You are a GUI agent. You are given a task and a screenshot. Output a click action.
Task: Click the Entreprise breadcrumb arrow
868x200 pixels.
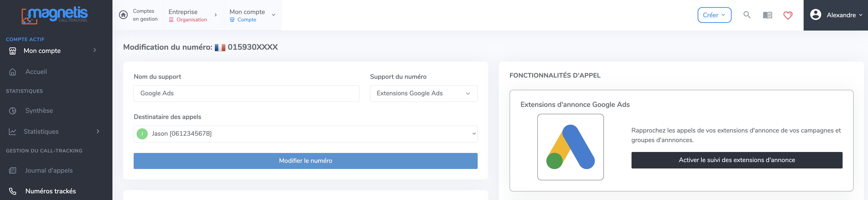216,15
